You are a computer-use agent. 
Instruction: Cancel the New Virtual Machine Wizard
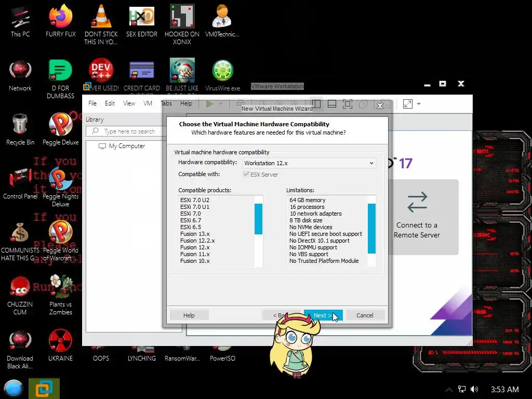(365, 315)
